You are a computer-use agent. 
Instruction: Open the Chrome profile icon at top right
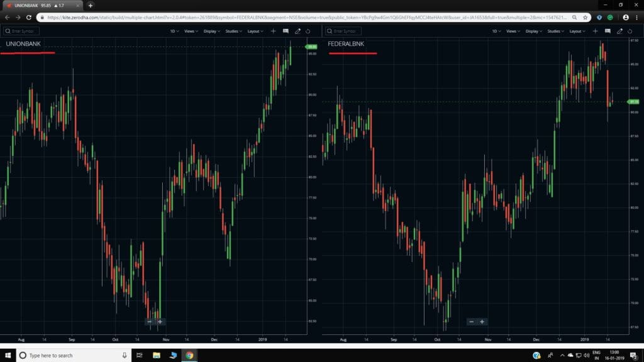pyautogui.click(x=627, y=18)
